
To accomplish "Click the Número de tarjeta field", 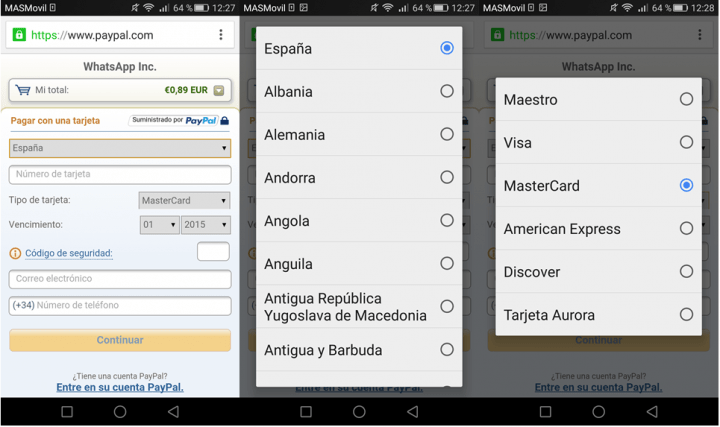I will pos(120,174).
